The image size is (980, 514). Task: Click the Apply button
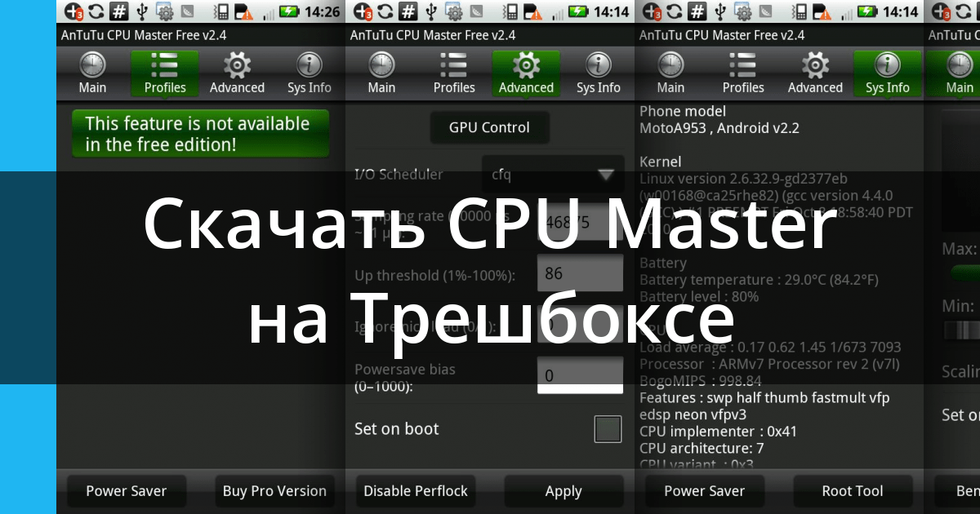point(563,491)
